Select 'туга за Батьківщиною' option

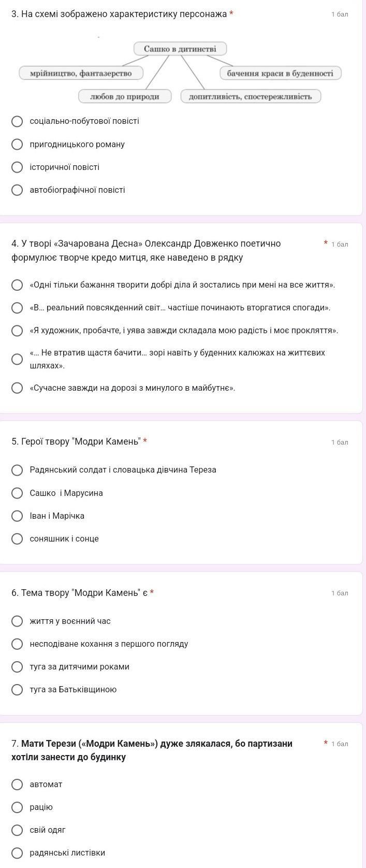tap(17, 690)
